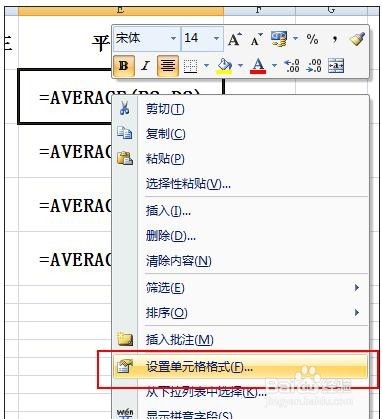
Task: Select the Format Painter brush
Action: click(357, 39)
